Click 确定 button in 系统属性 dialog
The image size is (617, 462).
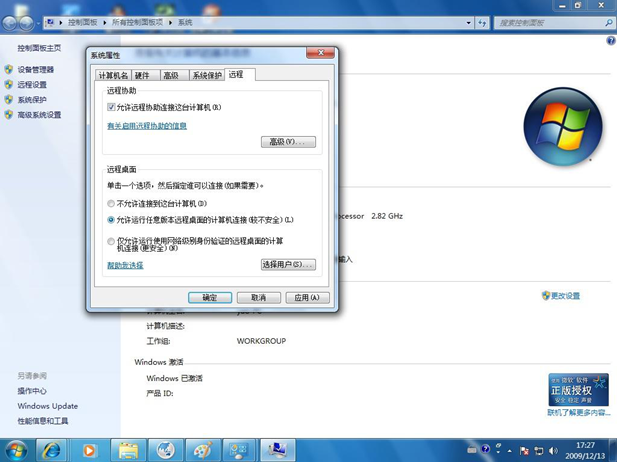(210, 298)
